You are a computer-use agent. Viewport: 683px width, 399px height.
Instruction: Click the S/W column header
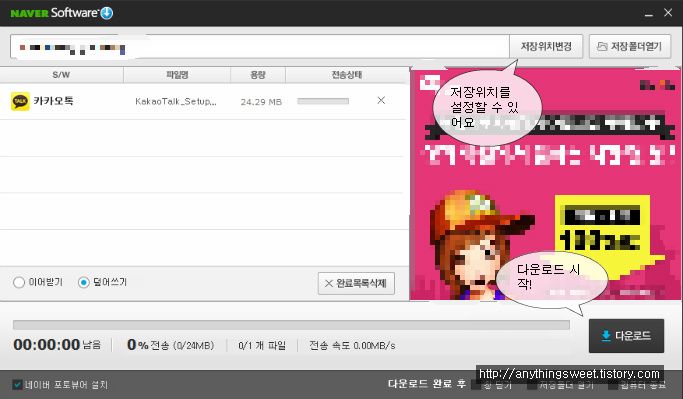tap(61, 75)
